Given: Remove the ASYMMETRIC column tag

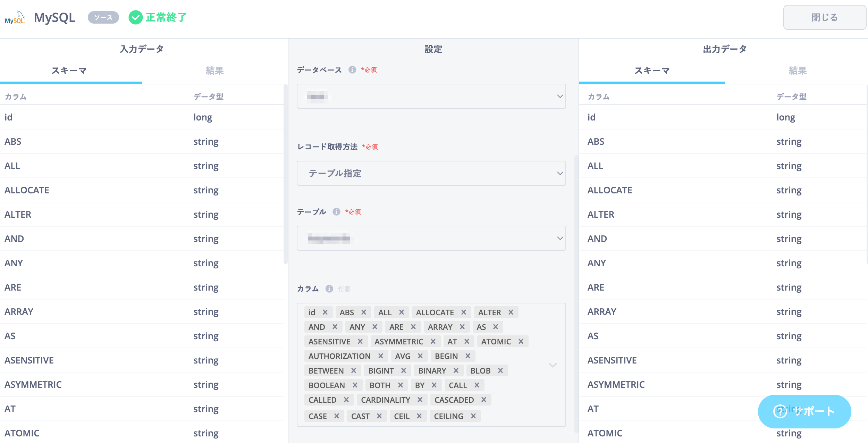Looking at the screenshot, I should click(x=433, y=341).
